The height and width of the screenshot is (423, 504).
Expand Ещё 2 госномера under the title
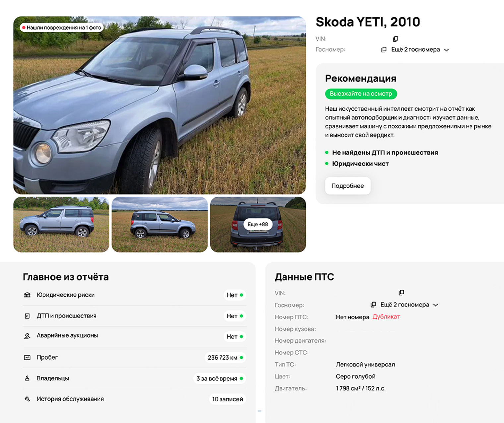pos(420,50)
